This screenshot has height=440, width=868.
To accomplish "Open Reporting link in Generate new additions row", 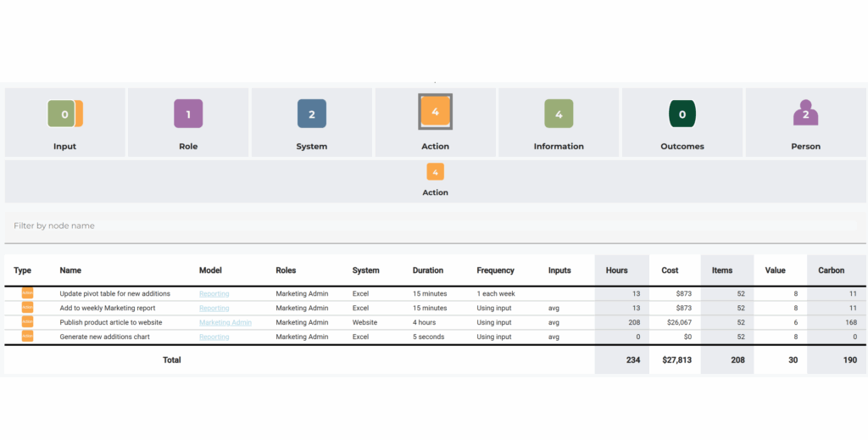I will coord(214,337).
